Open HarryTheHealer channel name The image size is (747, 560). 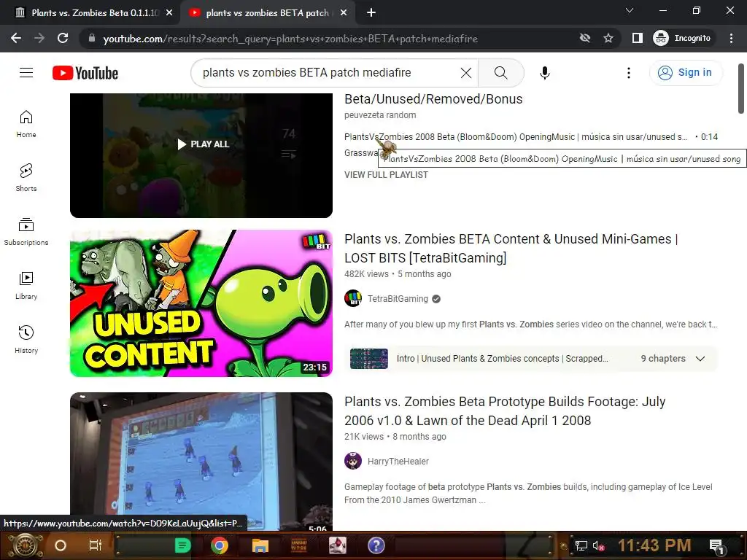(398, 462)
